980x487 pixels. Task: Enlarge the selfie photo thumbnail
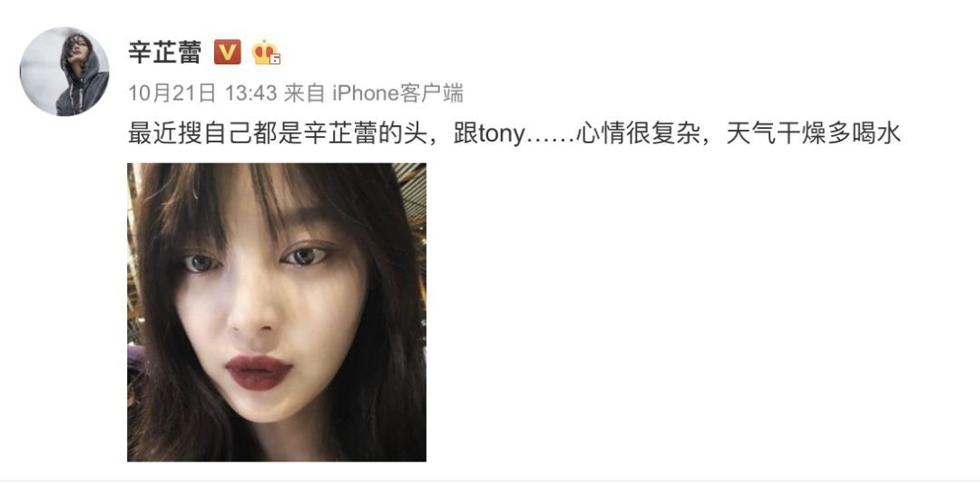click(x=277, y=312)
